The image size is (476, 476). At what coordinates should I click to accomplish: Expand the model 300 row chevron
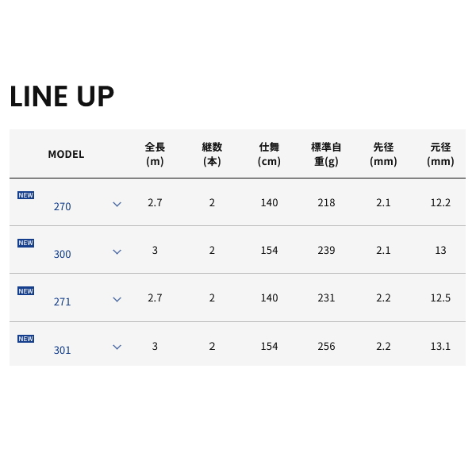[x=117, y=252]
